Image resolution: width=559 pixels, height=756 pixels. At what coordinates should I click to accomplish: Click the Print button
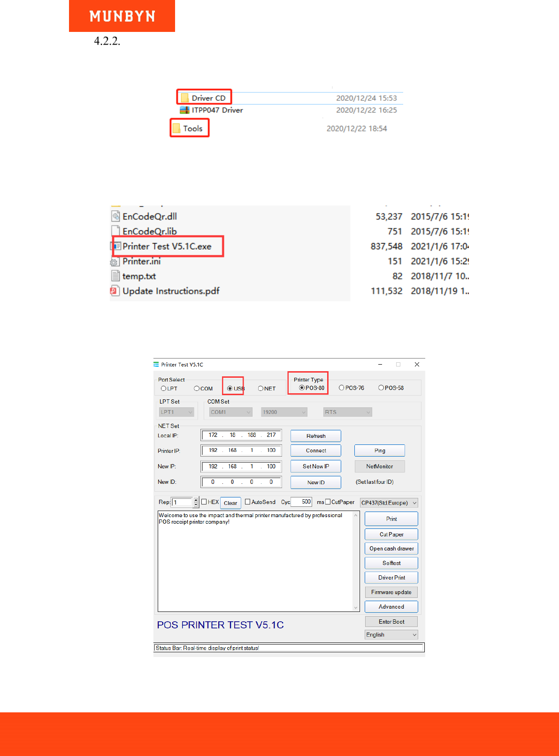(391, 519)
